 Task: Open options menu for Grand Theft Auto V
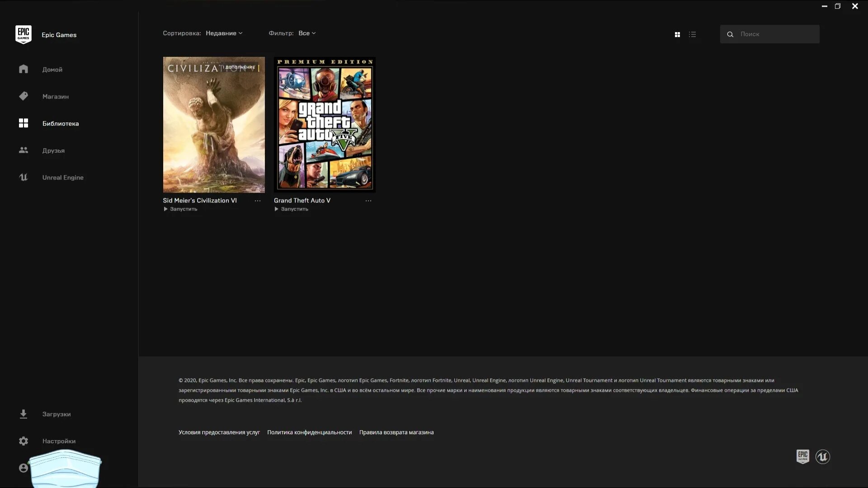(368, 201)
